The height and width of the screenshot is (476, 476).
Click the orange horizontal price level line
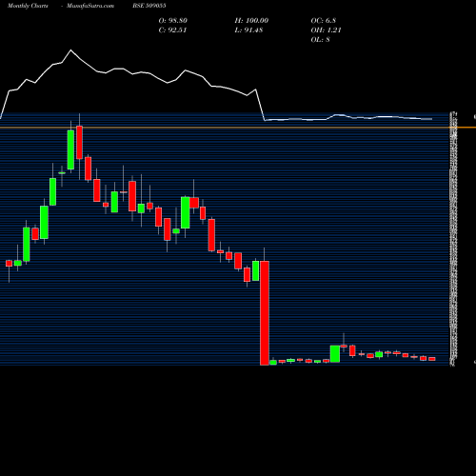point(238,128)
